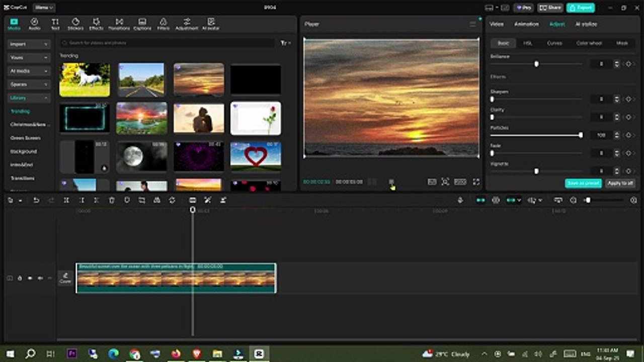
Task: Click the fullscreen preview icon
Action: click(476, 182)
